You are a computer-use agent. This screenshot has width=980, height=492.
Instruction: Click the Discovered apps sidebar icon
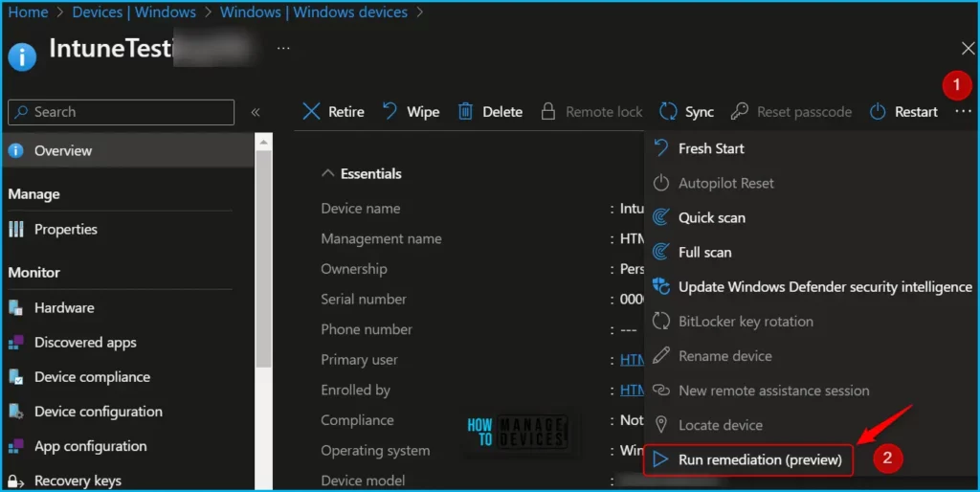point(15,342)
